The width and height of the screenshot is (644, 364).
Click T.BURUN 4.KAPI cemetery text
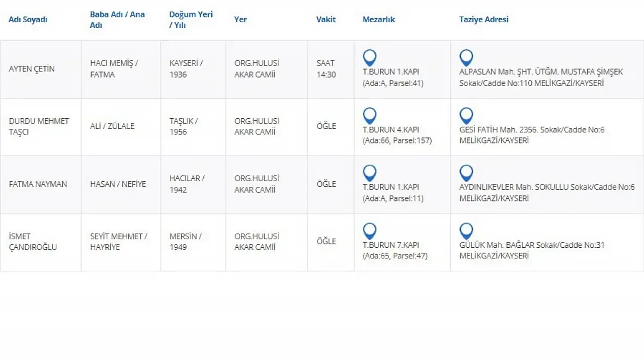(391, 130)
